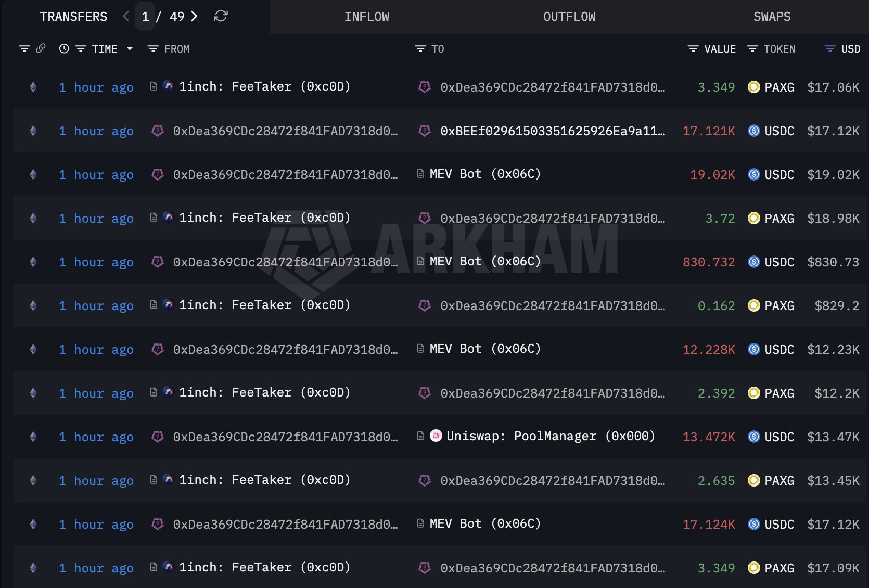This screenshot has width=869, height=588.
Task: Switch to the INFLOW tab
Action: [366, 17]
